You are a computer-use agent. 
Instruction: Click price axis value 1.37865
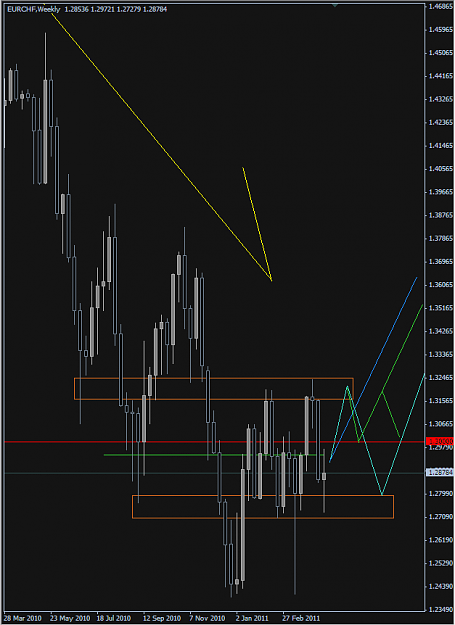click(x=441, y=239)
